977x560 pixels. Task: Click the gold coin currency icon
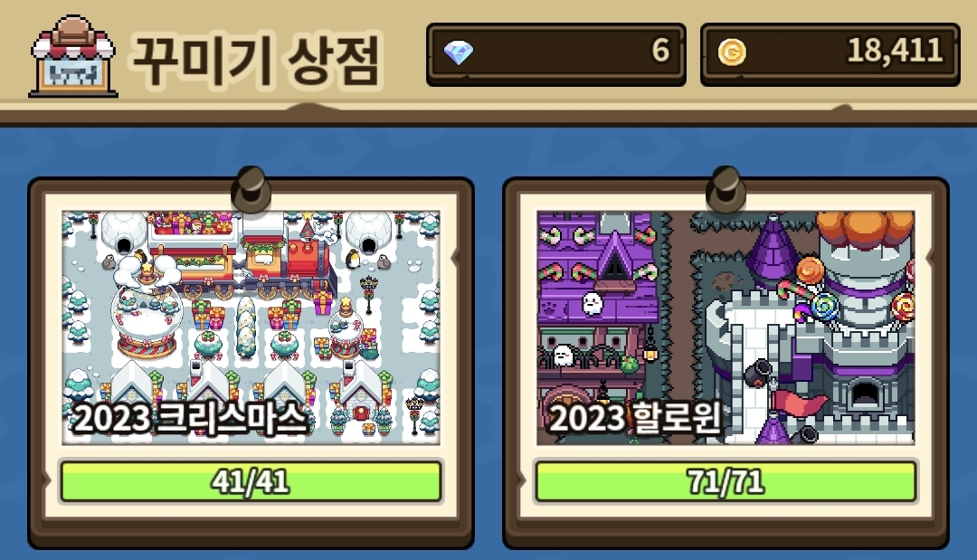pos(732,52)
